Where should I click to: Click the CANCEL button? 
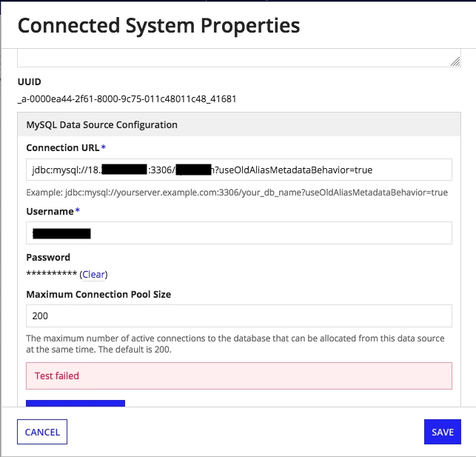pyautogui.click(x=42, y=432)
